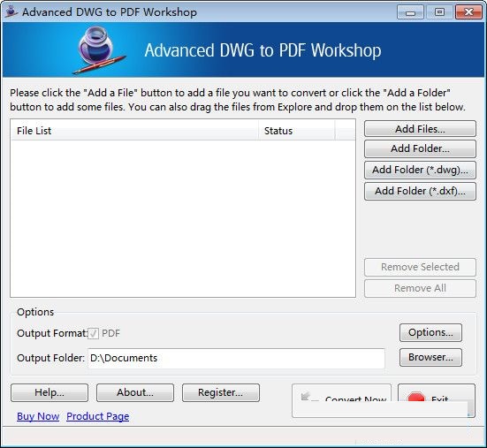Image resolution: width=487 pixels, height=448 pixels.
Task: Click the Add Folder... button
Action: (x=420, y=148)
